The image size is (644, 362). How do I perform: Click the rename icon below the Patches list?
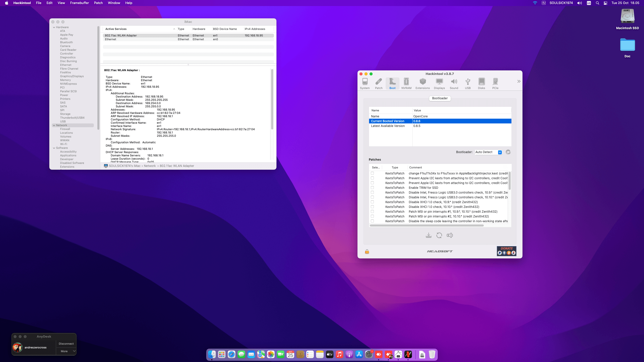click(450, 235)
